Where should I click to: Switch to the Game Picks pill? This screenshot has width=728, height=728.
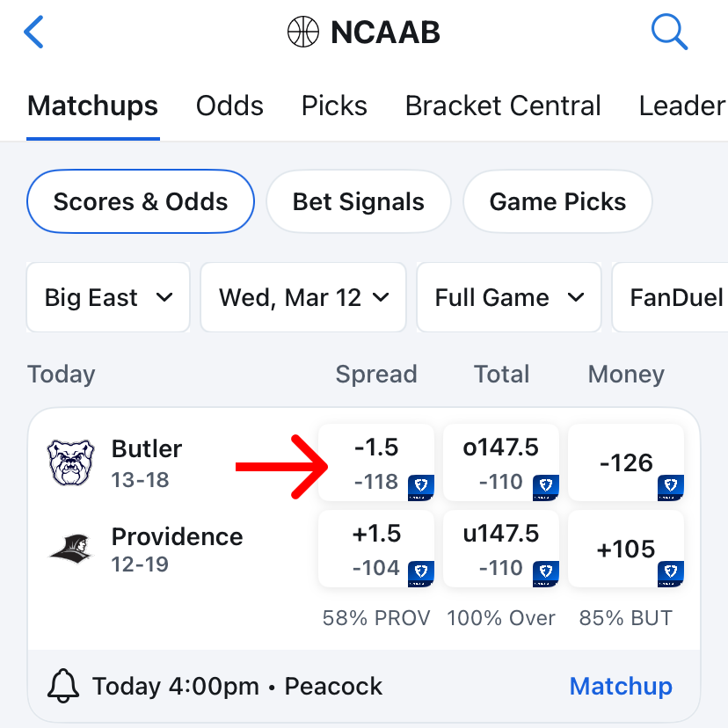click(557, 201)
